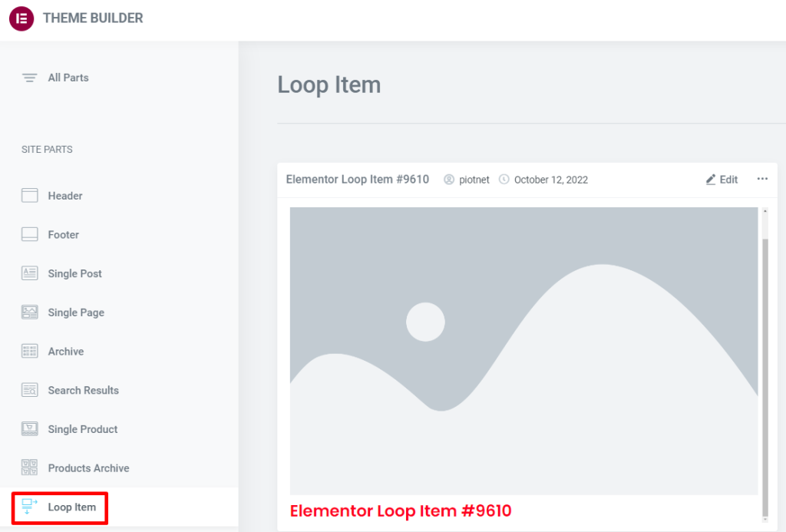Click the Single Post icon in sidebar
The height and width of the screenshot is (532, 786).
click(x=29, y=273)
